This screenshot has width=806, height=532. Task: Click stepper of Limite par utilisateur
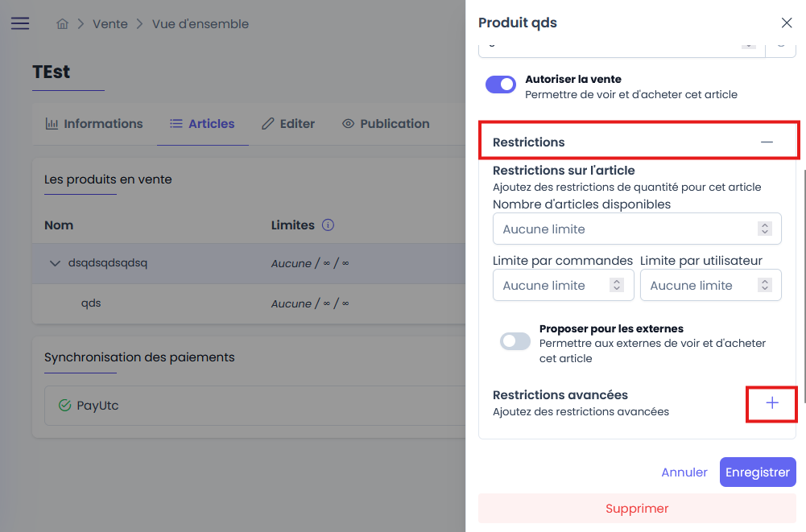tap(764, 285)
